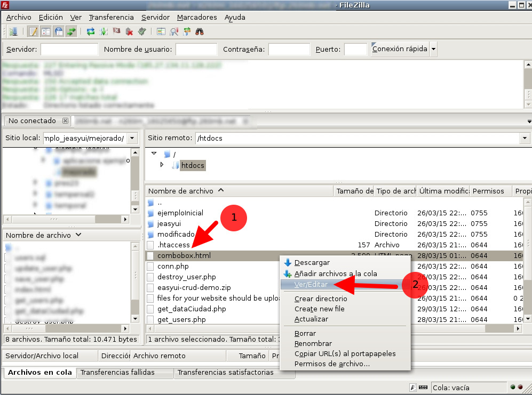The width and height of the screenshot is (532, 395).
Task: Switch to Transferencias fallidas tab
Action: pos(125,372)
